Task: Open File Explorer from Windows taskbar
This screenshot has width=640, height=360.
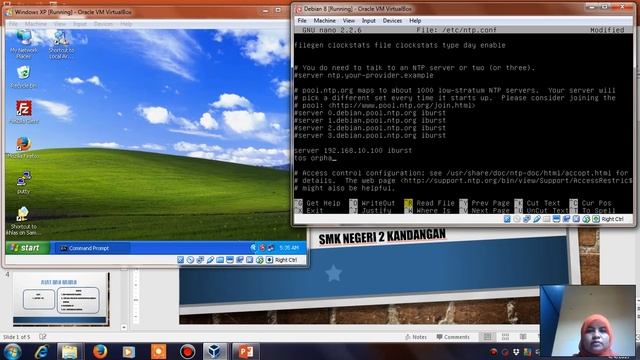Action: (69, 351)
